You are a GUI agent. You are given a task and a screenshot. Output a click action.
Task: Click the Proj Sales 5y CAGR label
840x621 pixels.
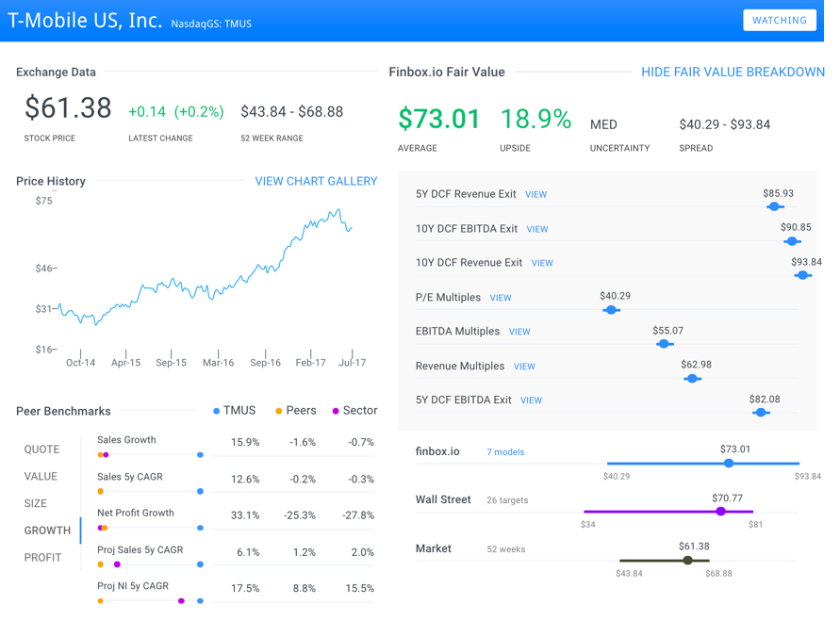pyautogui.click(x=140, y=549)
